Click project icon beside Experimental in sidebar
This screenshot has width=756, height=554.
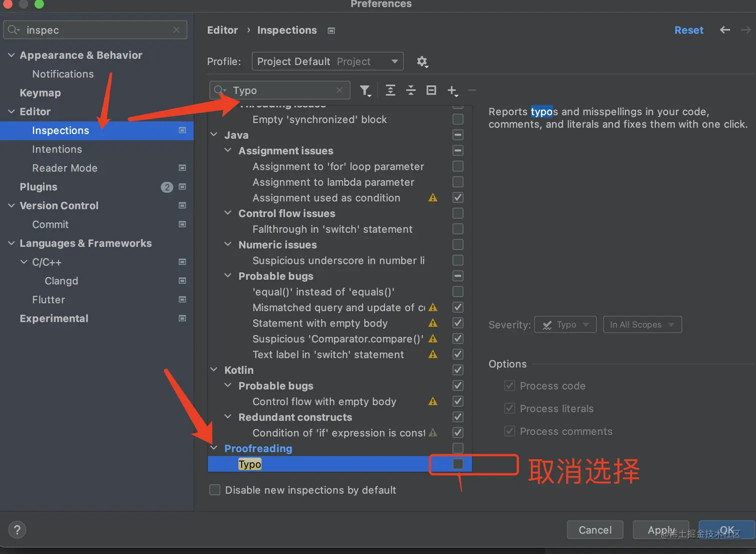pyautogui.click(x=182, y=318)
